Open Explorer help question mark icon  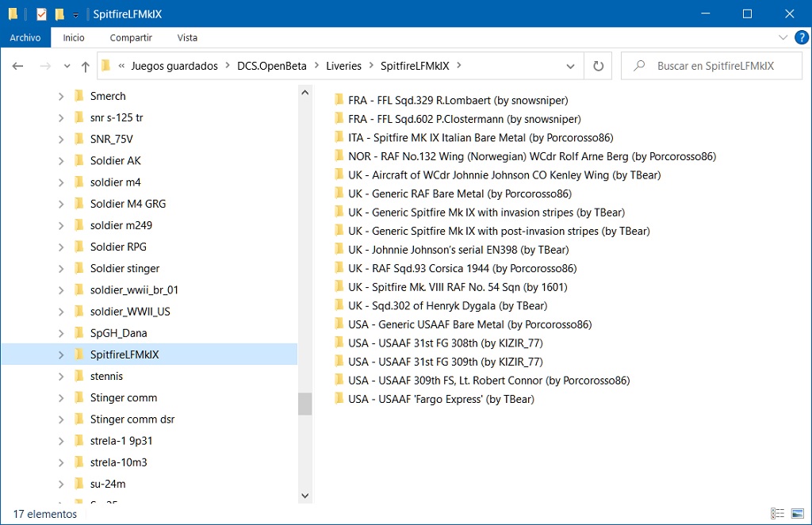point(801,37)
